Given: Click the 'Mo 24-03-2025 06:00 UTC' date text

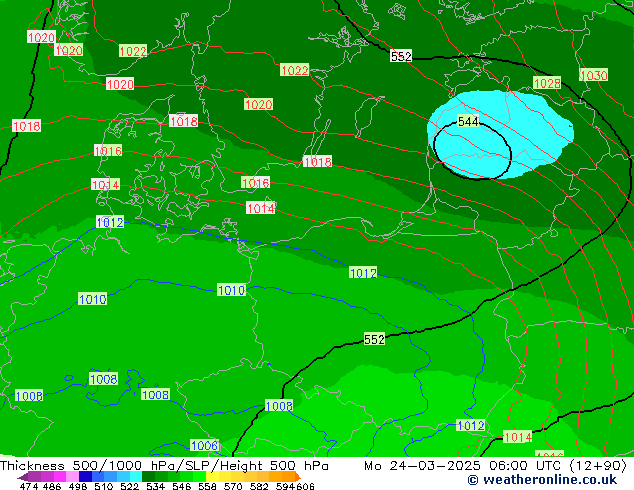Looking at the screenshot, I should 464,466.
